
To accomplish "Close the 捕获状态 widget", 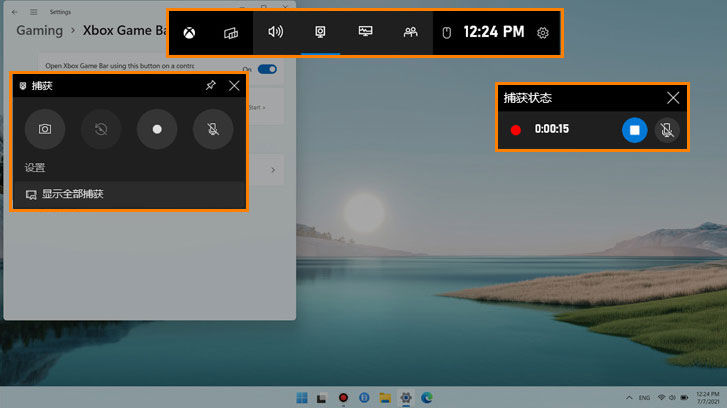I will tap(673, 97).
